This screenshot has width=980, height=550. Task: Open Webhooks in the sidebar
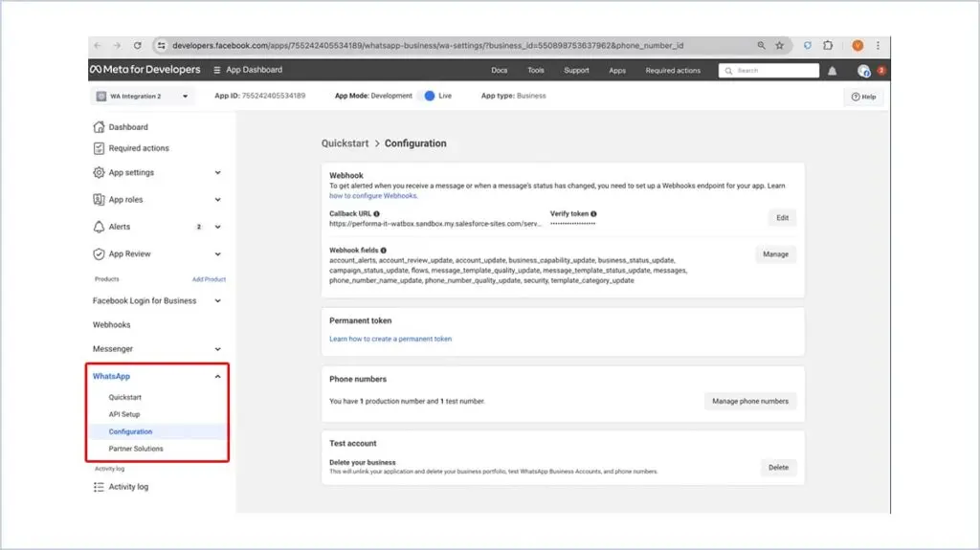[112, 325]
